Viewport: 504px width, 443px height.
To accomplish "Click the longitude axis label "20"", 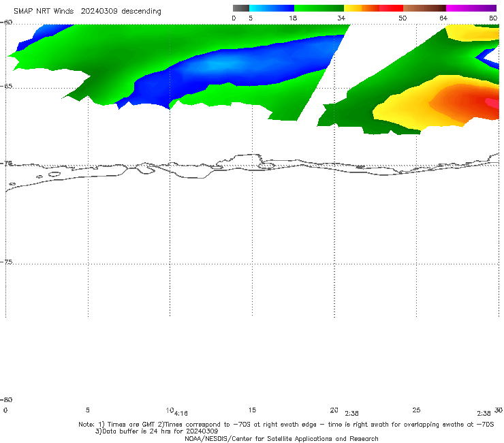I will click(x=334, y=410).
